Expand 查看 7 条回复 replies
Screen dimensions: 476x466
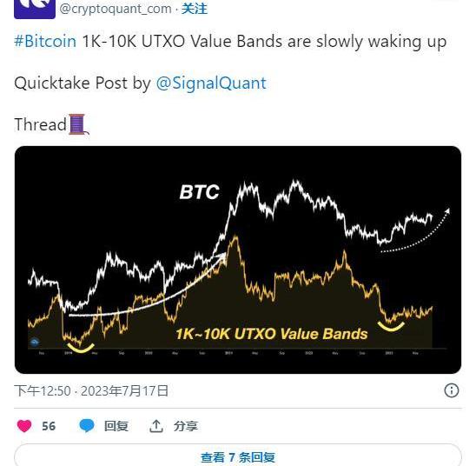click(238, 456)
